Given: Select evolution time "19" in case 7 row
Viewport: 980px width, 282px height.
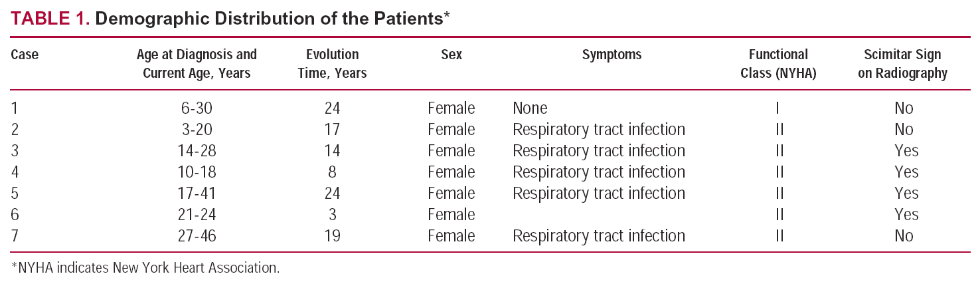Looking at the screenshot, I should pyautogui.click(x=332, y=236).
